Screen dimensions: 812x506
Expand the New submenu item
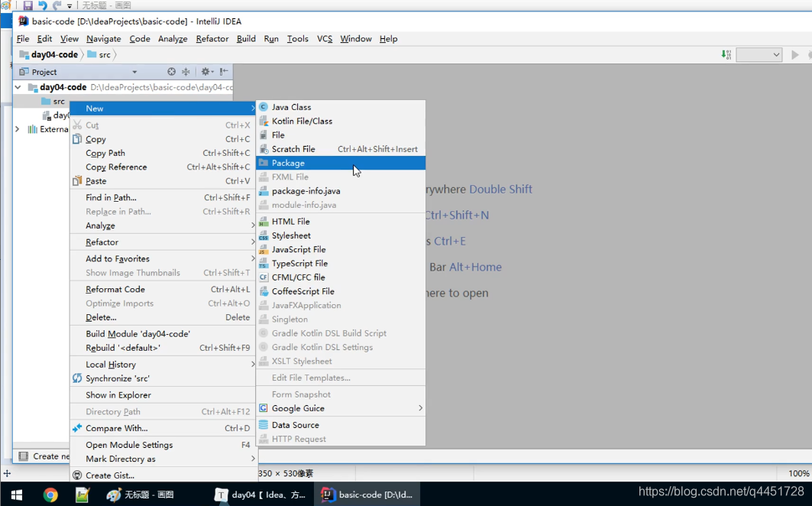163,109
